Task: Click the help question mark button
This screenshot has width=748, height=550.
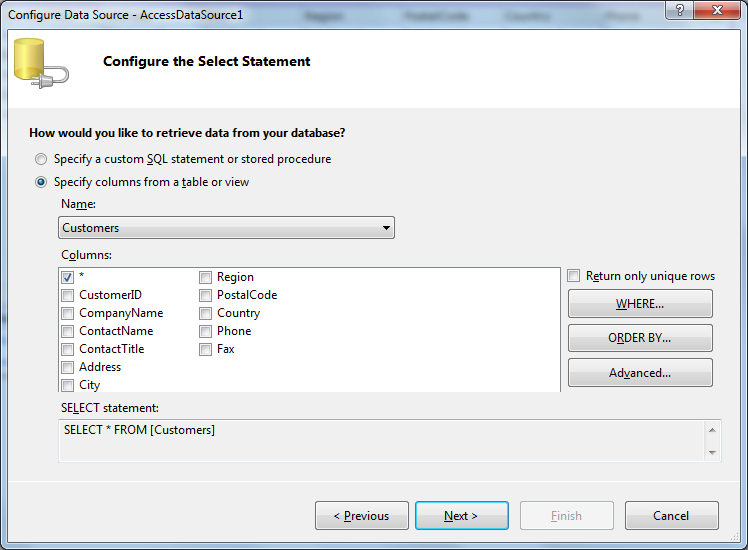Action: [x=680, y=9]
